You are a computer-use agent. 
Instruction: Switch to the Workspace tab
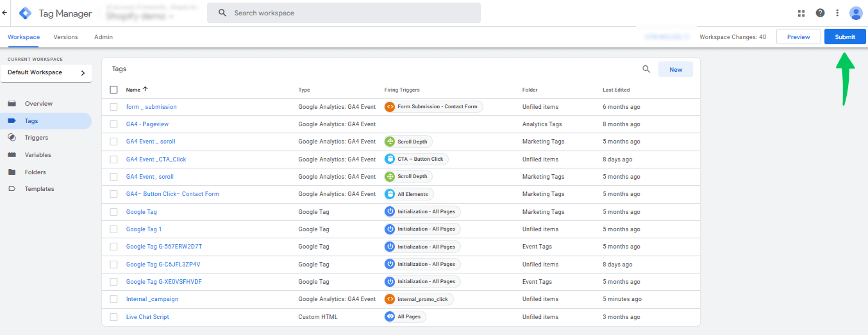[x=24, y=37]
